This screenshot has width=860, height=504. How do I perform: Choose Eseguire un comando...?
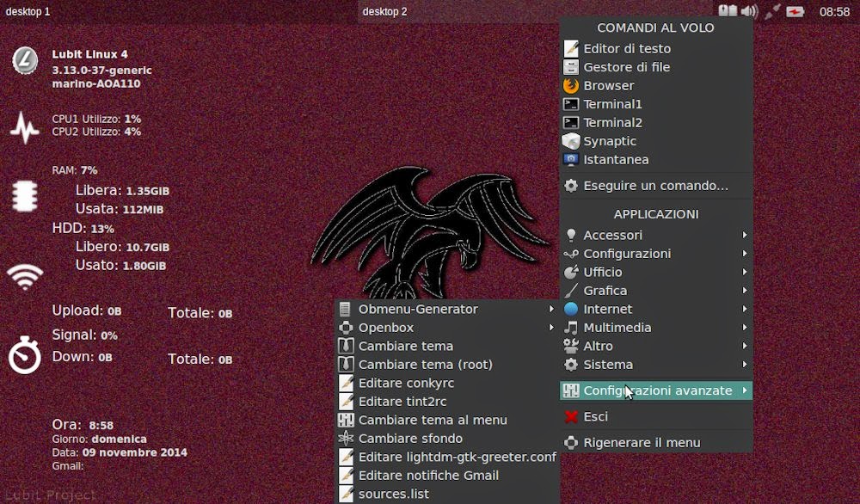click(x=656, y=186)
